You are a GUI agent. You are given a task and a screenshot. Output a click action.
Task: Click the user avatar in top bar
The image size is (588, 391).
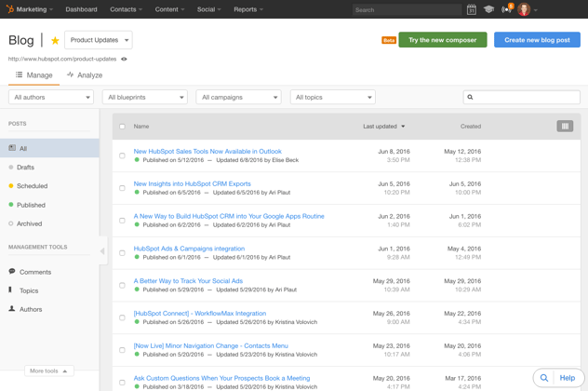[525, 9]
